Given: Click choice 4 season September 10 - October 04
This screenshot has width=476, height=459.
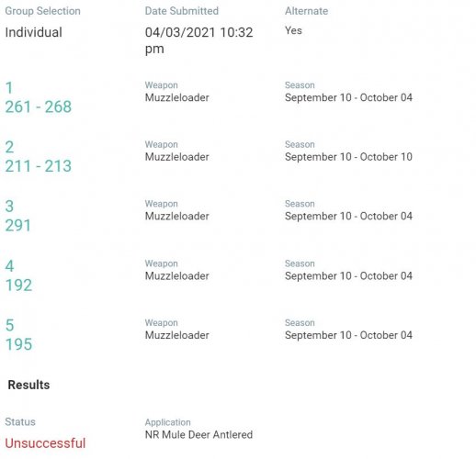Looking at the screenshot, I should (348, 276).
